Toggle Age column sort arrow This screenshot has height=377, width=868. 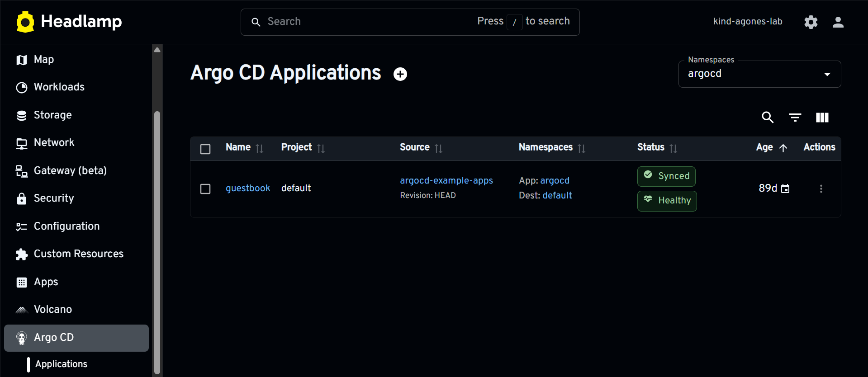tap(783, 148)
